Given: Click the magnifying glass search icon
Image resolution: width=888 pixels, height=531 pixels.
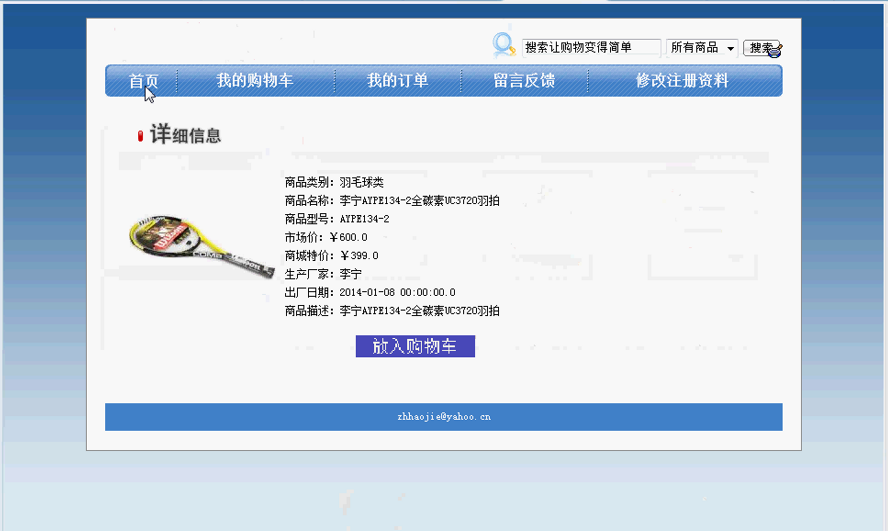Looking at the screenshot, I should click(x=503, y=45).
